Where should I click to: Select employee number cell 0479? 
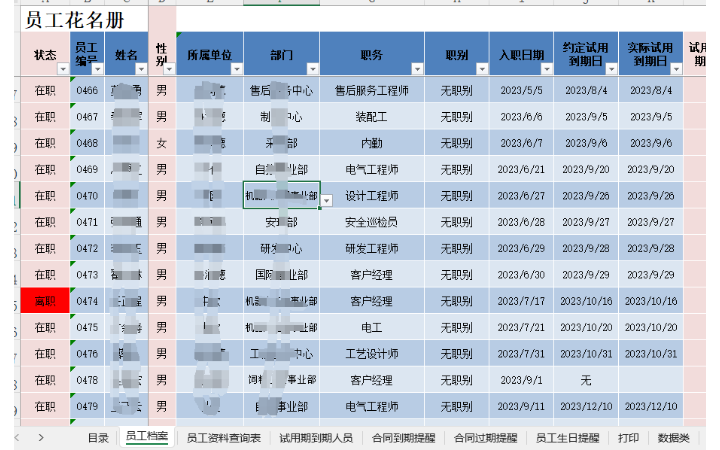pyautogui.click(x=87, y=406)
